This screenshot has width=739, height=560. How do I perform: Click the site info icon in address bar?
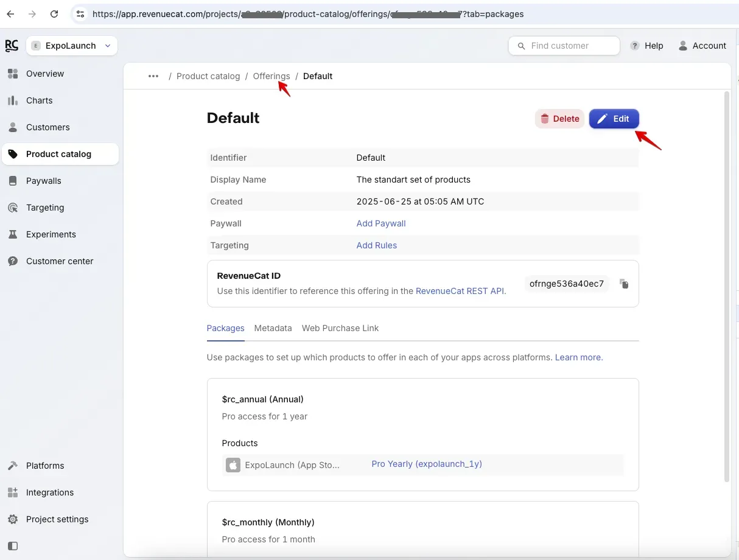tap(80, 13)
